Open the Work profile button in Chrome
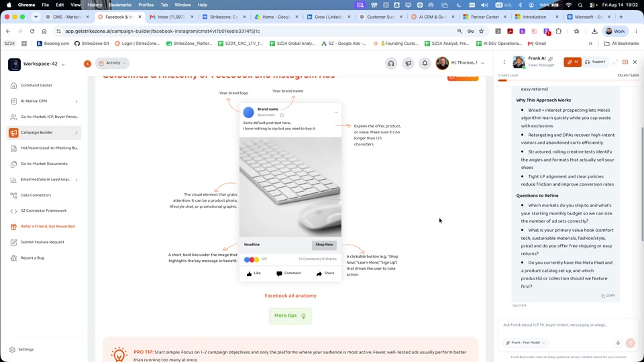 (615, 32)
